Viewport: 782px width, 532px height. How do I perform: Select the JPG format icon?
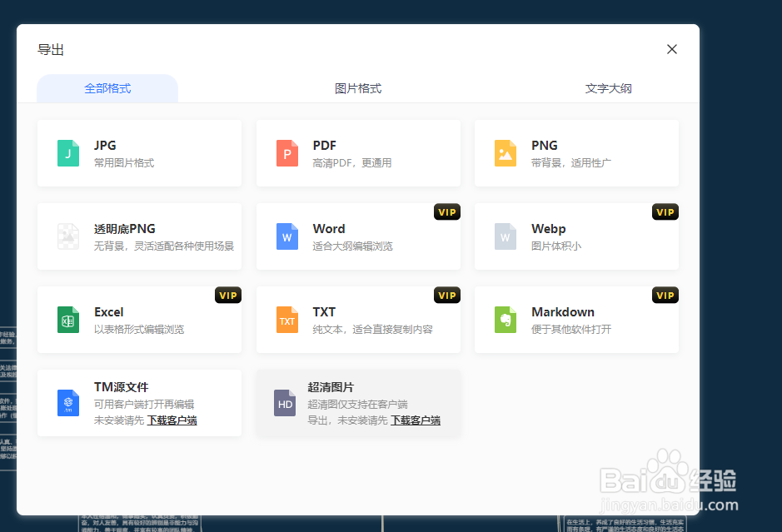[67, 153]
